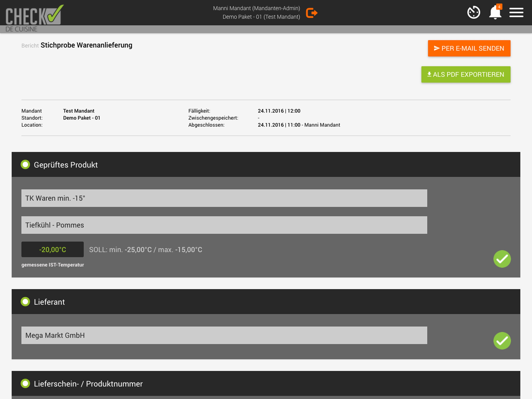Send report via PER E-MAIL SENDEN
The image size is (532, 399).
[469, 48]
